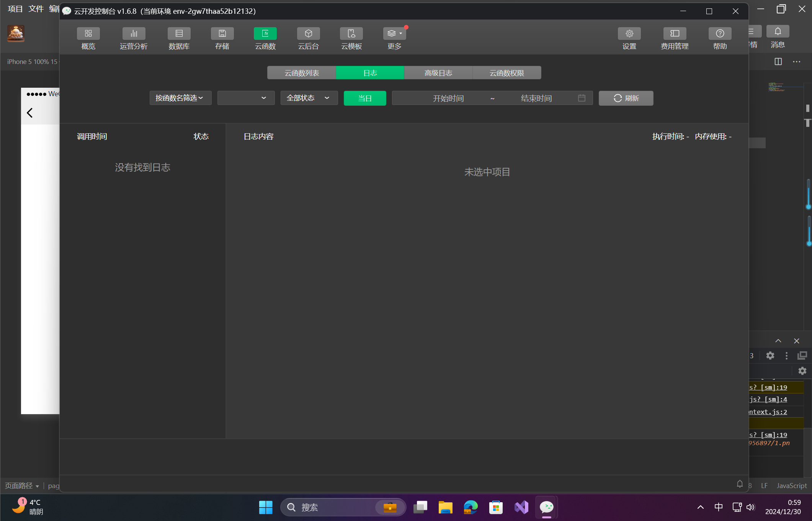This screenshot has width=812, height=521.
Task: Click the 当日 today button
Action: 364,98
